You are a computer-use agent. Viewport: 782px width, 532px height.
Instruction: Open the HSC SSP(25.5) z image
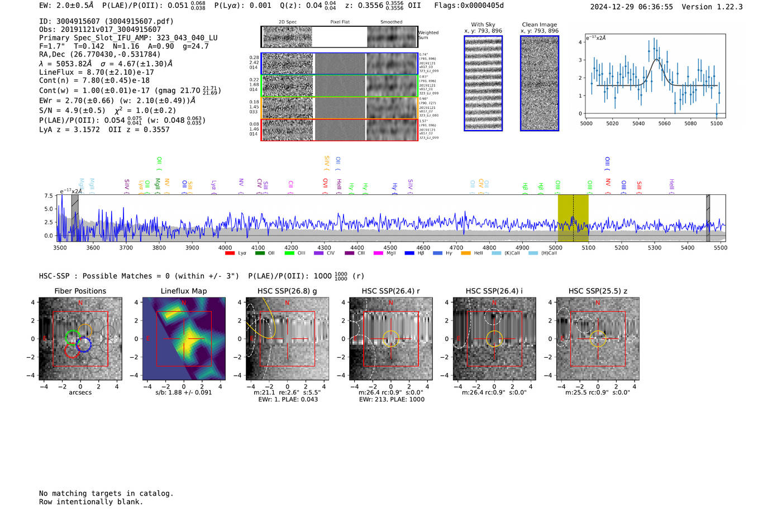point(598,339)
